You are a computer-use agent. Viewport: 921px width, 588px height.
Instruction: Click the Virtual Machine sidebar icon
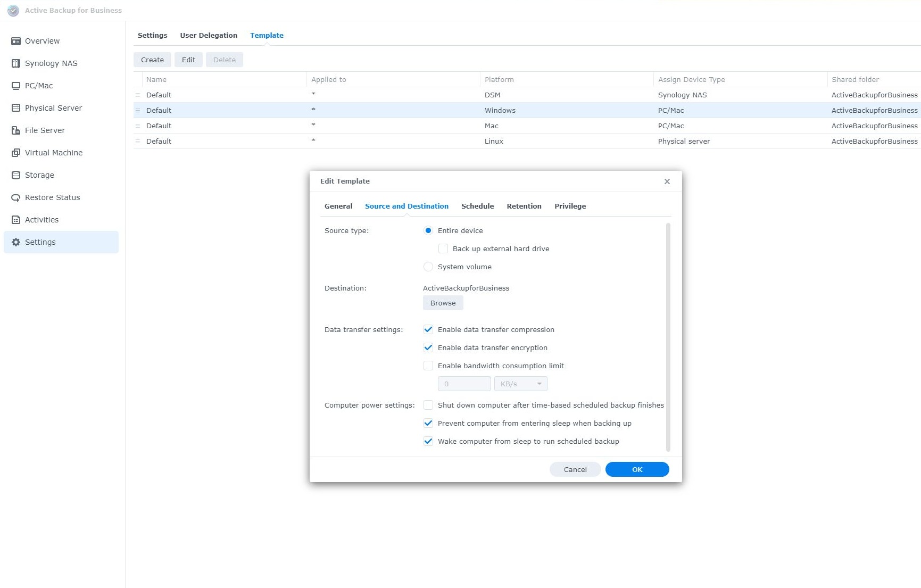tap(16, 153)
